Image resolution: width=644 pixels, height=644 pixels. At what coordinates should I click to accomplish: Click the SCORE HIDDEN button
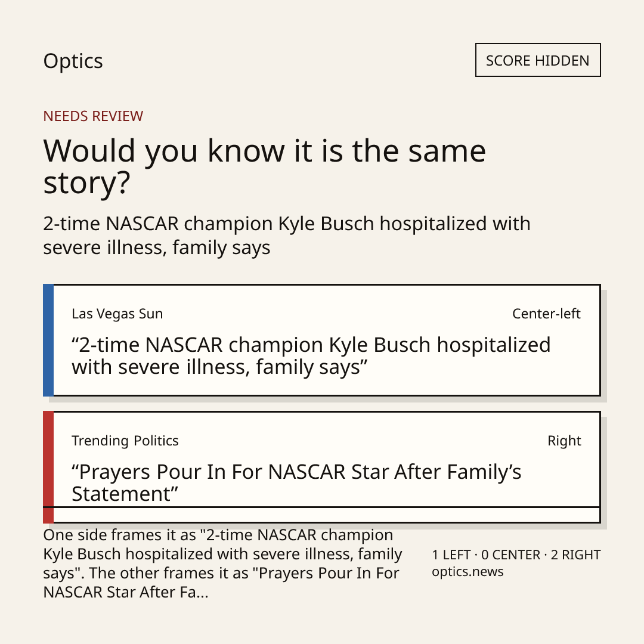pos(538,60)
